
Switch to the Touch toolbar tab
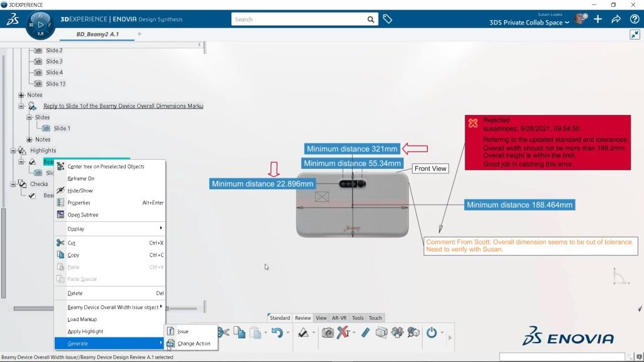click(375, 317)
